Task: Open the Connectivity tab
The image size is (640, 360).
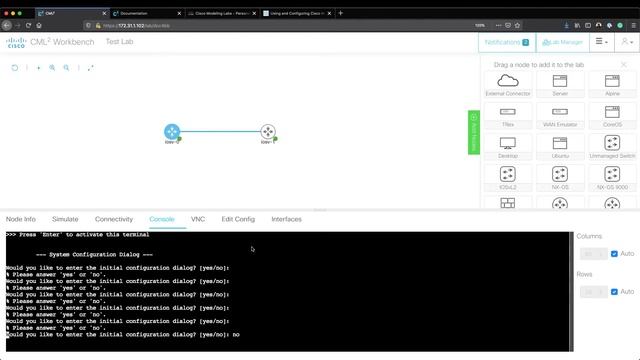Action: [x=114, y=219]
